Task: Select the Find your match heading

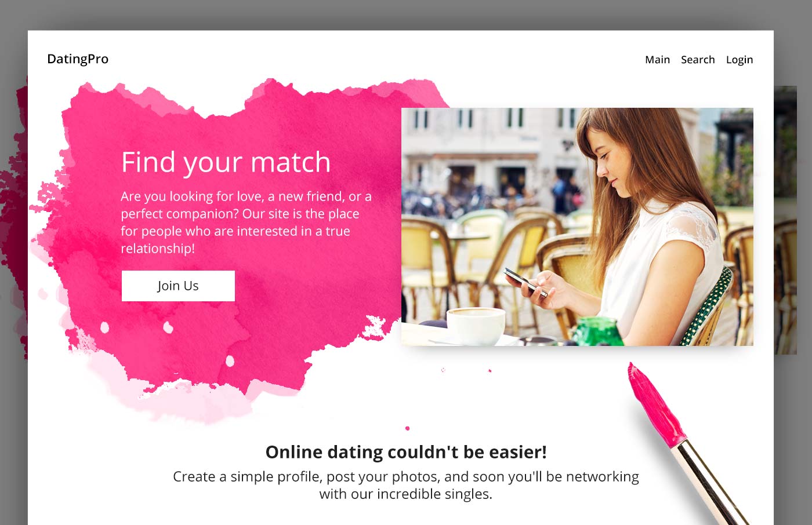Action: click(226, 162)
